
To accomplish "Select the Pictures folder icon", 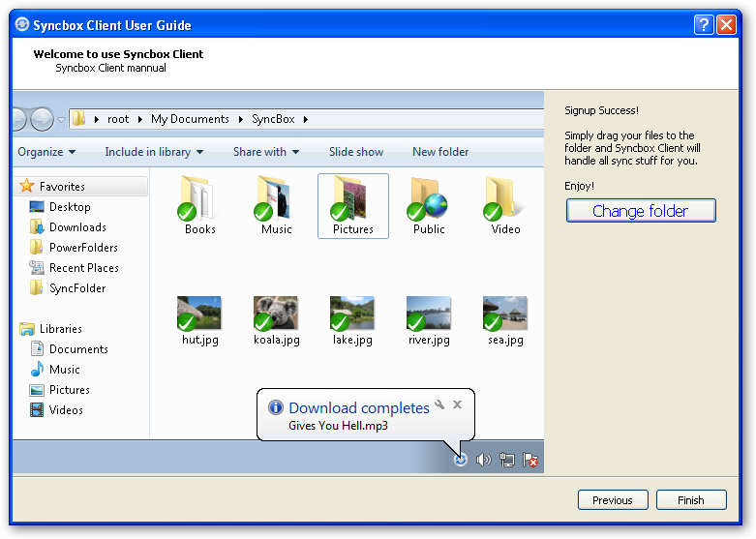I will tap(349, 198).
